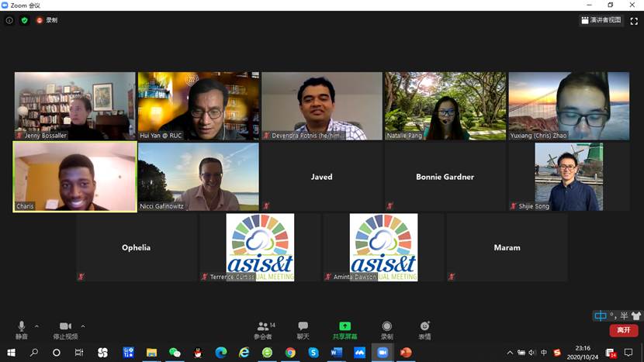Select Nicci Gafinowitz video tile
Screen dimensions: 644x362
[x=199, y=177]
